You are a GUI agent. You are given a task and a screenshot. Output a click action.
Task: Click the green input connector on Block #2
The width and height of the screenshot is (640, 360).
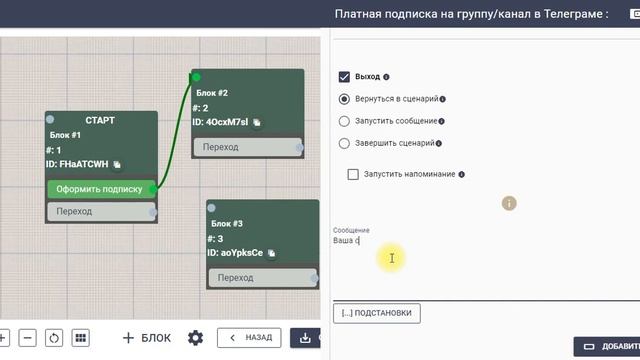coord(196,77)
